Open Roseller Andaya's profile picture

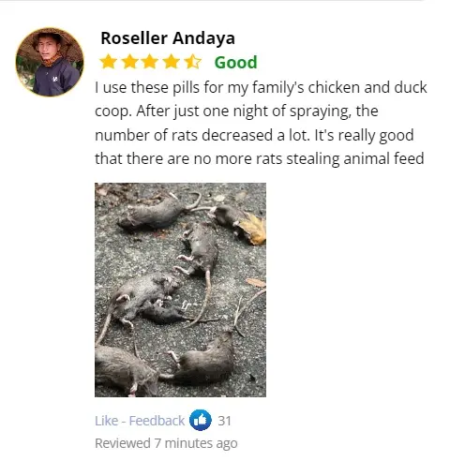[x=50, y=62]
